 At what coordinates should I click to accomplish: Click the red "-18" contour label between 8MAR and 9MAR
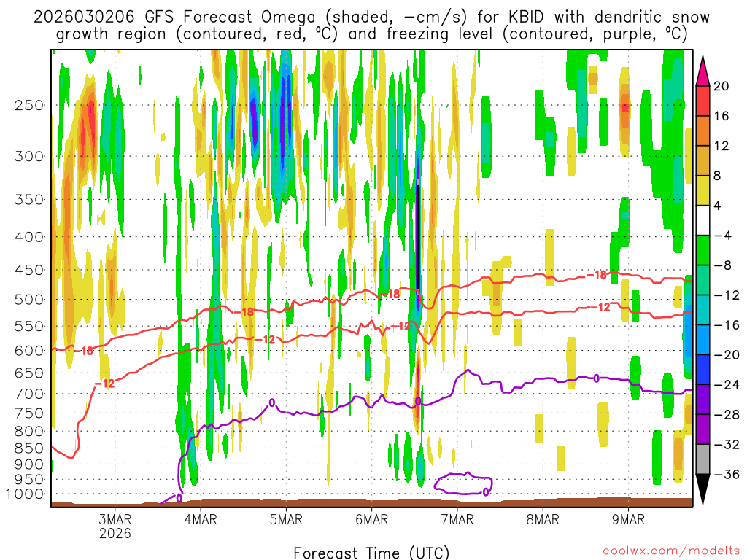(x=596, y=275)
